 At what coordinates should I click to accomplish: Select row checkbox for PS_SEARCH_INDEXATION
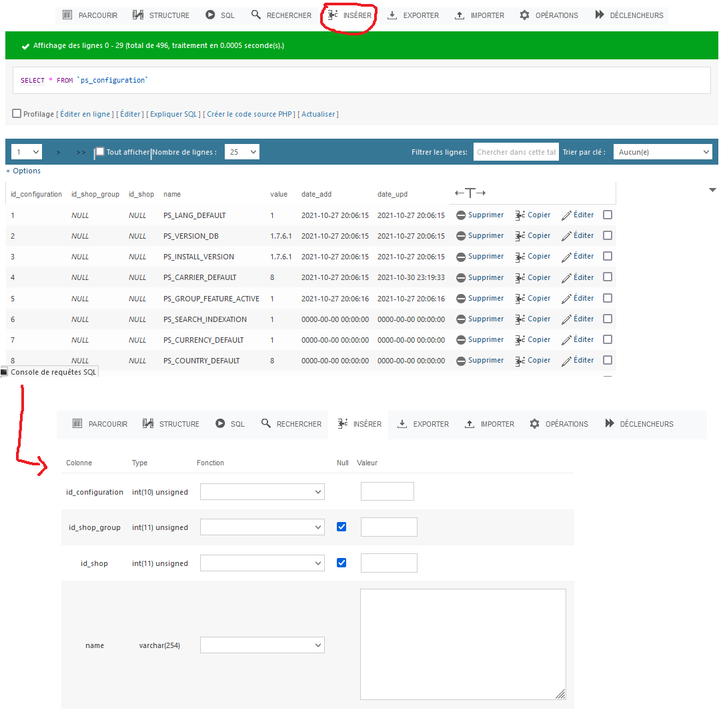point(608,319)
